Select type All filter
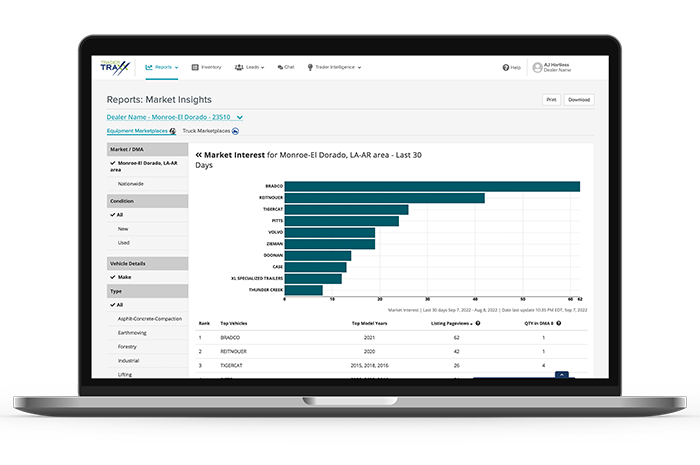The image size is (700, 465). [x=147, y=305]
